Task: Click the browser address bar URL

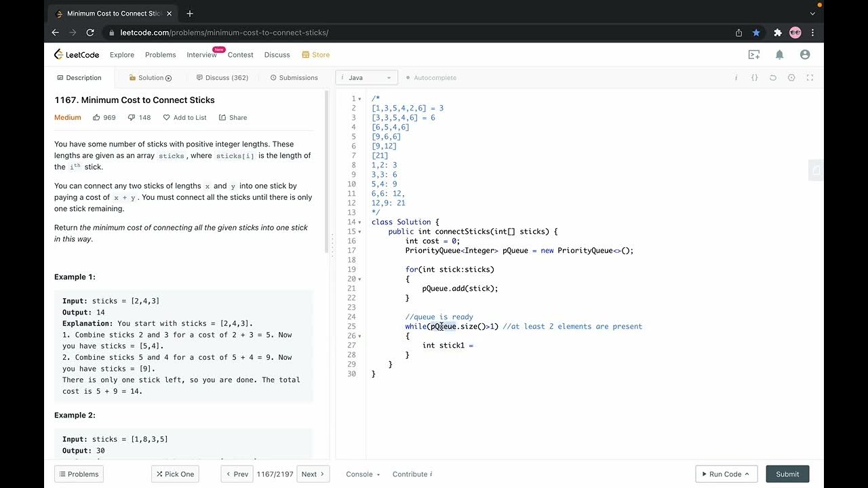Action: (x=224, y=33)
